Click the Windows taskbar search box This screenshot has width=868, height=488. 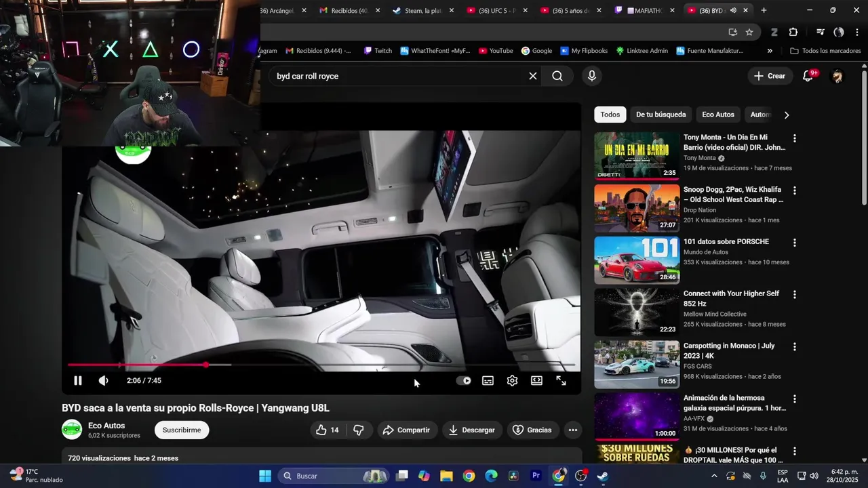334,476
